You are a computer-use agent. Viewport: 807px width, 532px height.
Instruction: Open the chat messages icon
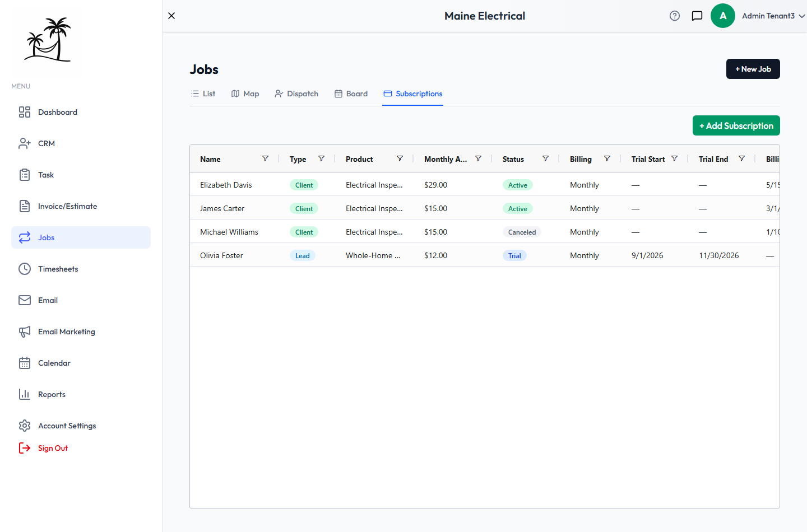697,16
